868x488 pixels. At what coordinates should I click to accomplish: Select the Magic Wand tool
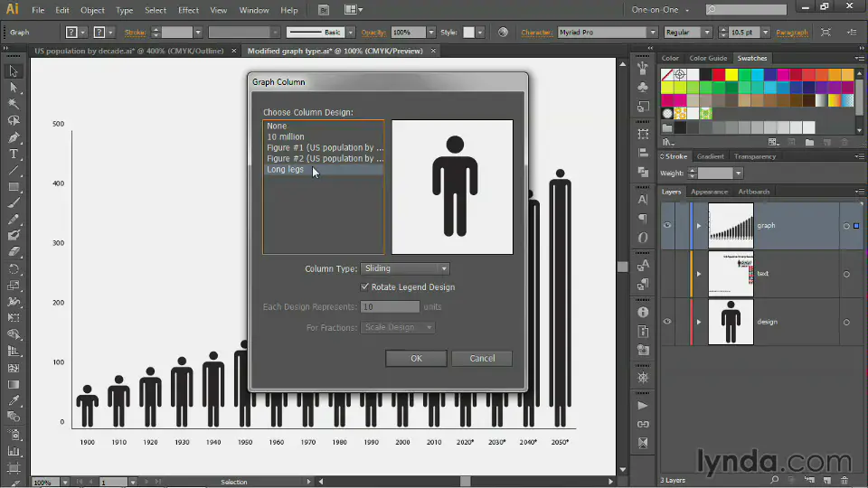tap(14, 105)
